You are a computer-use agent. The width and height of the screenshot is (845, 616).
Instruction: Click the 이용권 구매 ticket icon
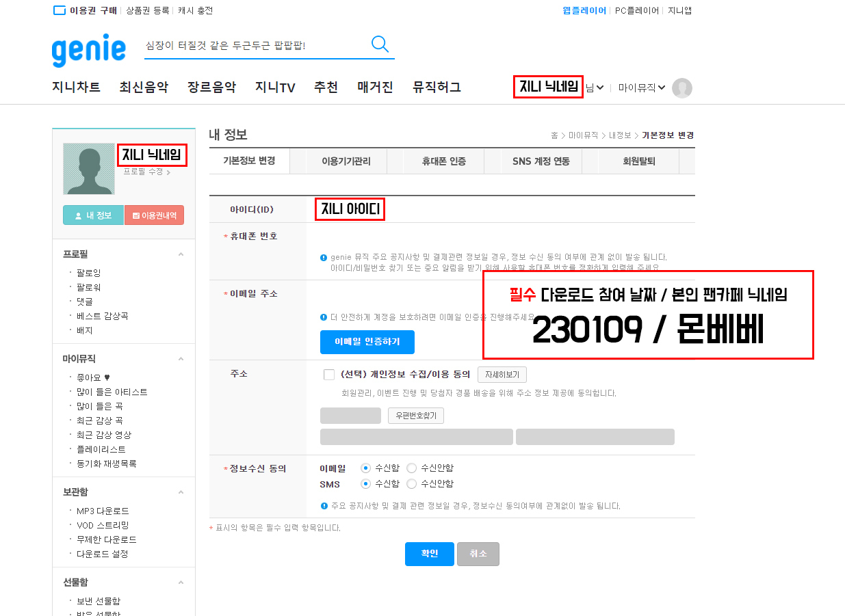[60, 10]
